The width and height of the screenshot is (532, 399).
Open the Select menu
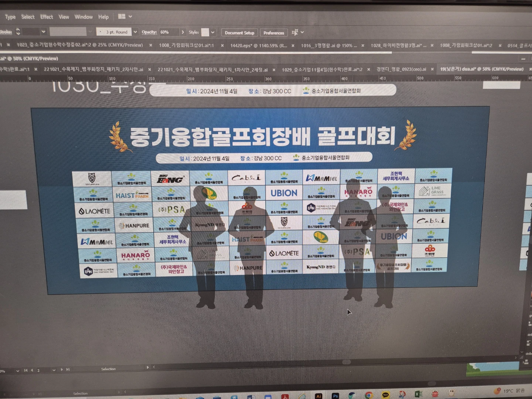[x=28, y=17]
